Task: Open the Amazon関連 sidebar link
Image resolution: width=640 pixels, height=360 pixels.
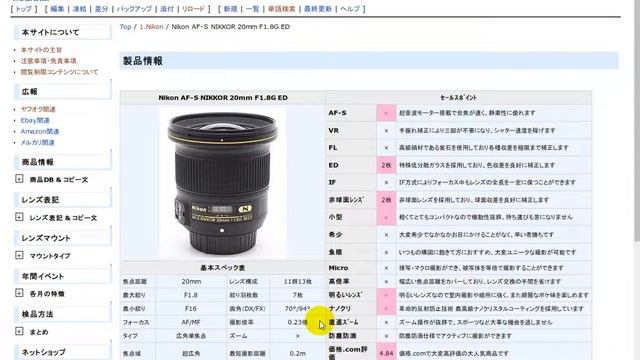Action: pos(40,131)
